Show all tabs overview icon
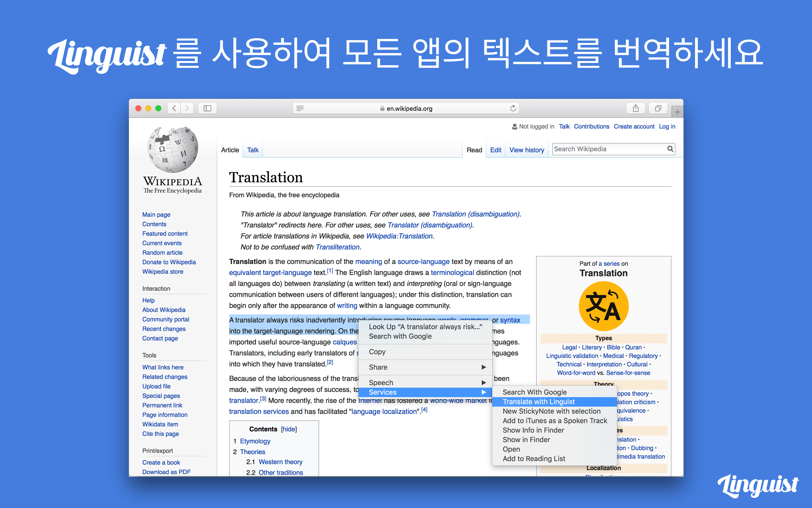This screenshot has height=508, width=812. (658, 108)
